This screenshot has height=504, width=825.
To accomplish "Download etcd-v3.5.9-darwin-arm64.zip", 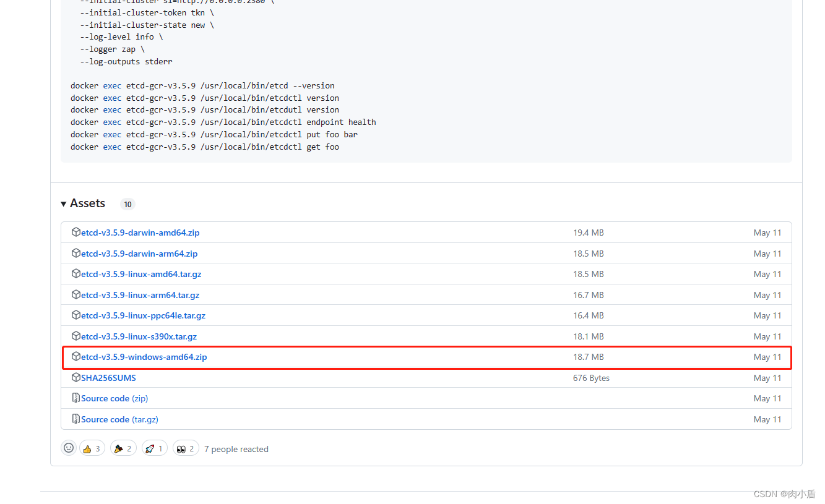I will (139, 254).
